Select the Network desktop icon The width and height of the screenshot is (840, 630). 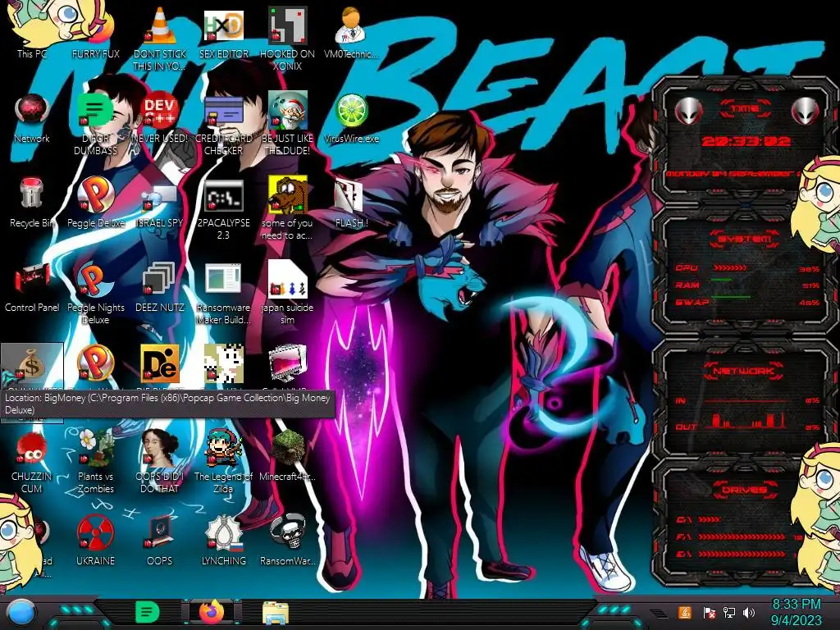click(x=32, y=110)
